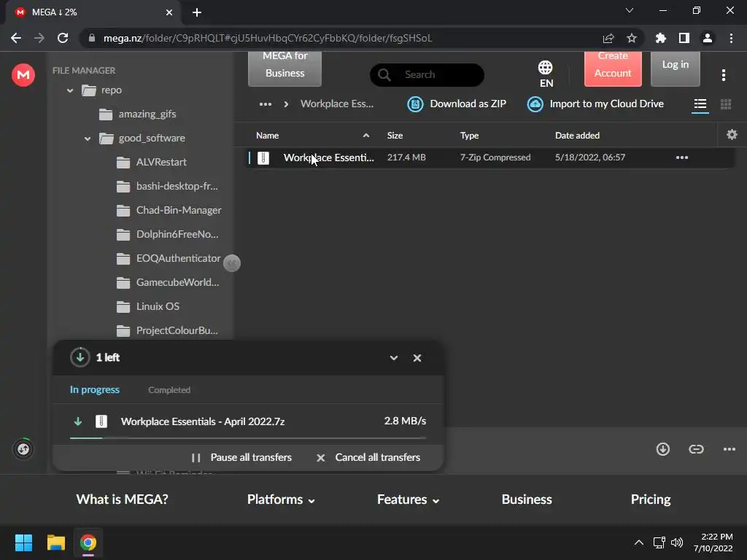This screenshot has width=747, height=560.
Task: Open Windows Start menu
Action: (x=23, y=542)
